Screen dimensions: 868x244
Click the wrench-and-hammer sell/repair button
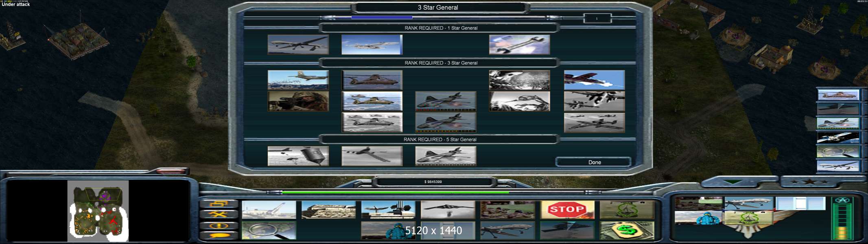(218, 214)
